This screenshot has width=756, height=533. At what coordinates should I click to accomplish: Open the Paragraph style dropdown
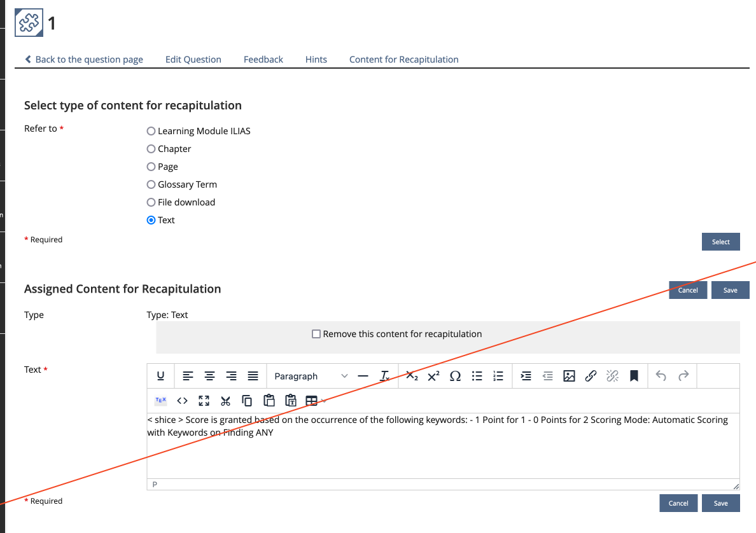tap(310, 376)
